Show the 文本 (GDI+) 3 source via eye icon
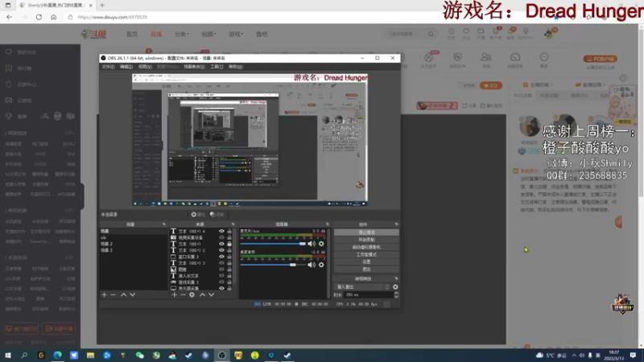This screenshot has width=644, height=362. [x=221, y=263]
